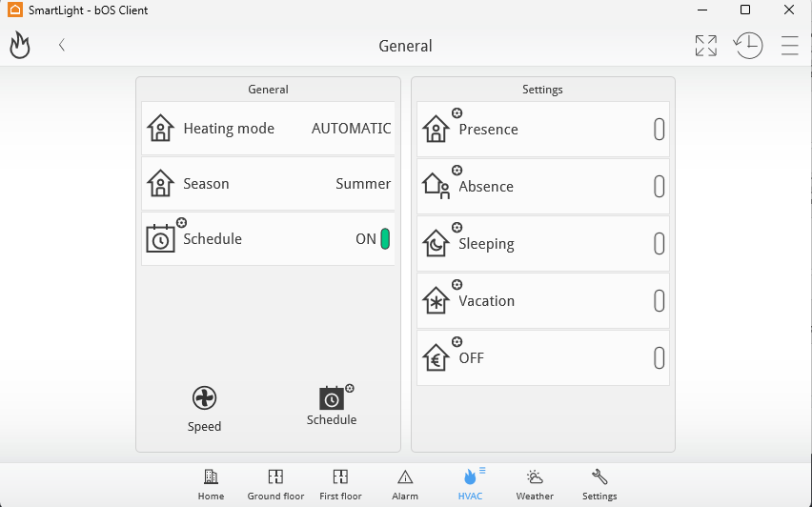This screenshot has width=812, height=507.
Task: Click the Settings panel header
Action: coord(542,90)
